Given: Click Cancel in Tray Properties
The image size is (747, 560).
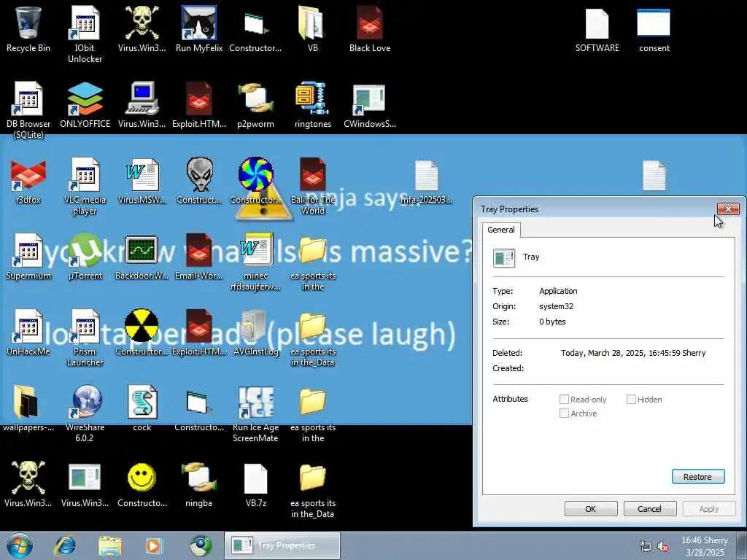Looking at the screenshot, I should pyautogui.click(x=650, y=508).
